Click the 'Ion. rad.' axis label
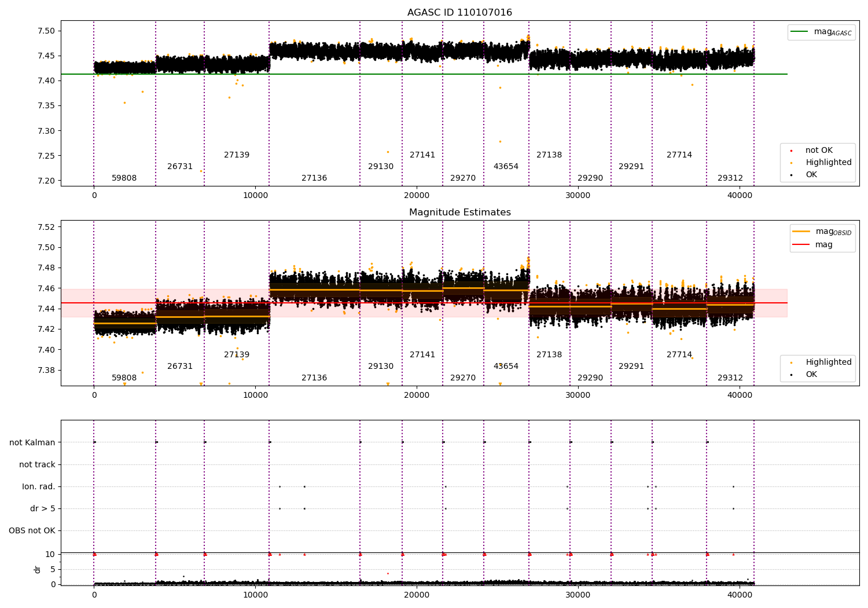The height and width of the screenshot is (608, 868). click(39, 486)
